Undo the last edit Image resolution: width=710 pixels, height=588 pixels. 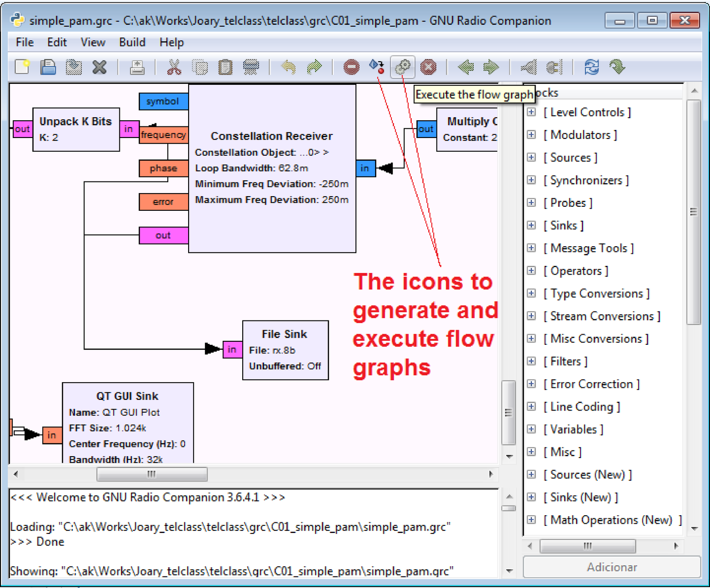coord(289,67)
